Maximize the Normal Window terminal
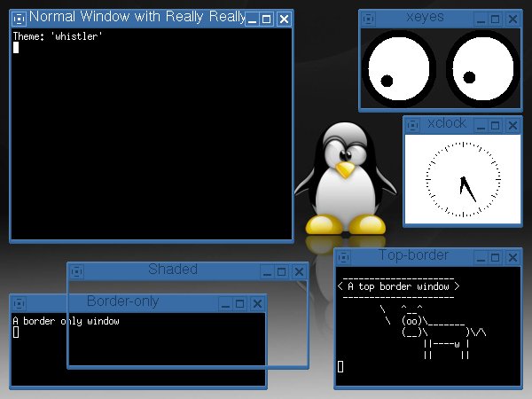The image size is (532, 399). [267, 19]
